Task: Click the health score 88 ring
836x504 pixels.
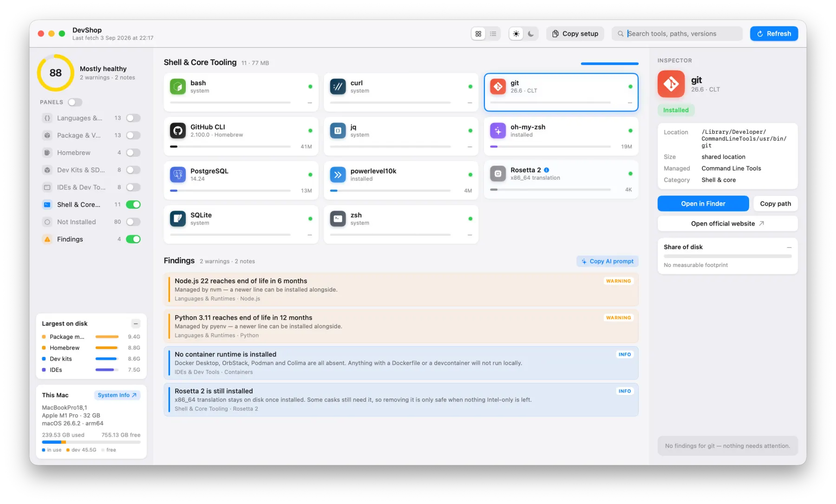Action: [55, 73]
